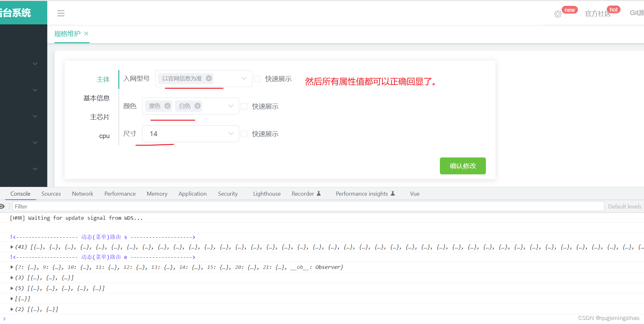Toggle the hamburger sidebar collapse icon

[61, 13]
